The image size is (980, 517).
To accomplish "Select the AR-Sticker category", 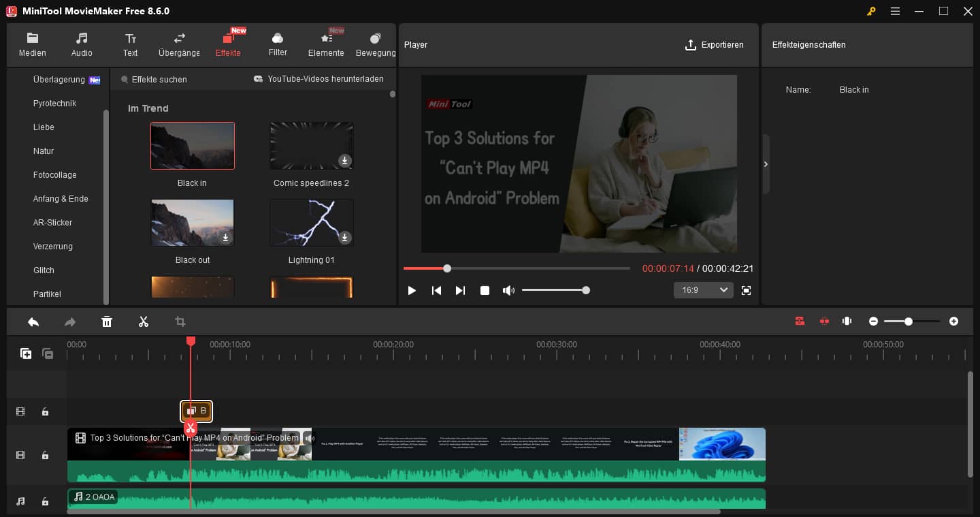I will pos(52,223).
